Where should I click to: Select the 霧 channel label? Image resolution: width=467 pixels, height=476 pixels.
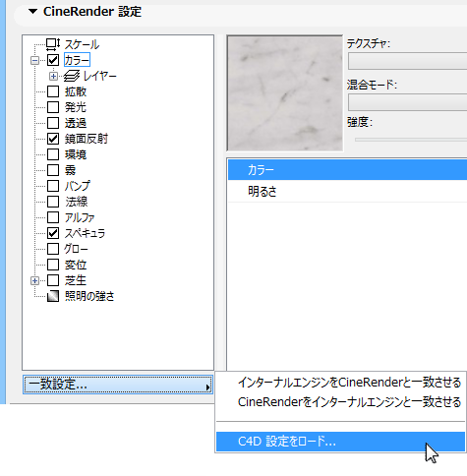[x=70, y=170]
